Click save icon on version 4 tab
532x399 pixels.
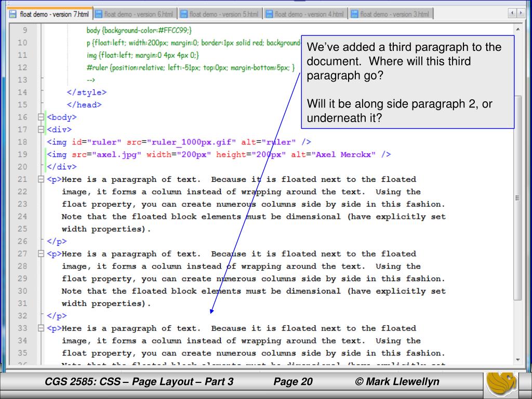tap(270, 14)
